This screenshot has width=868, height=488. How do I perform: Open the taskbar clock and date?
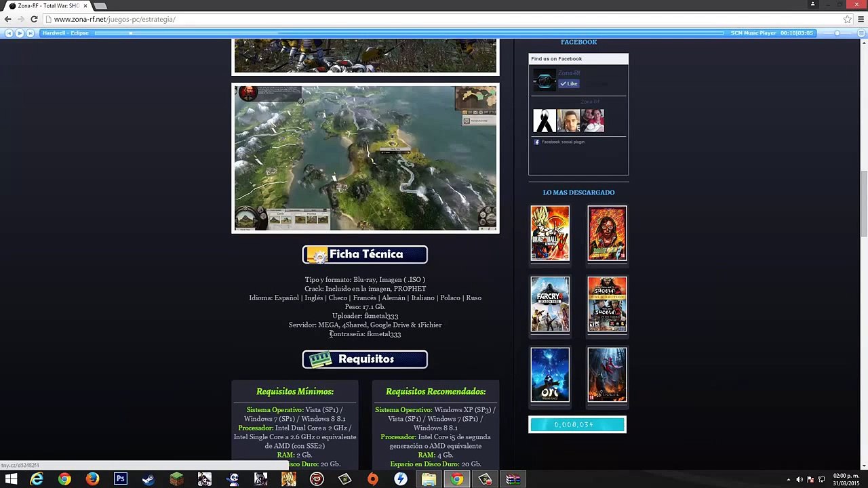[846, 480]
